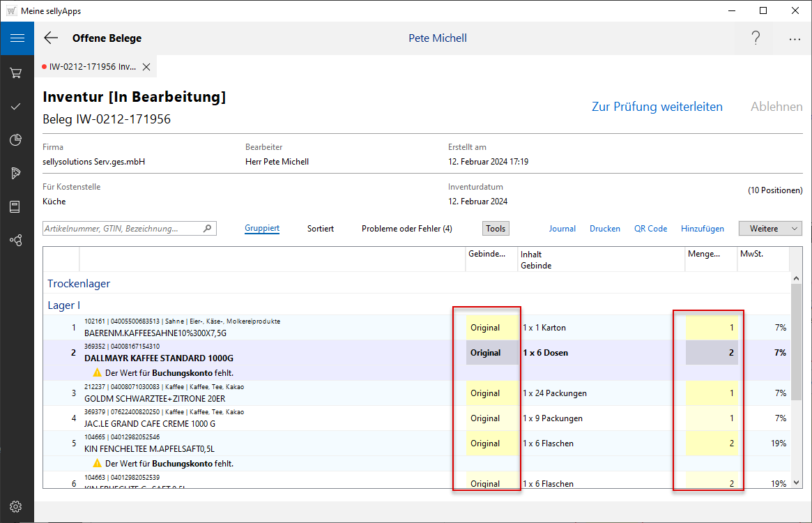Collapse the Lager I group header
Image resolution: width=812 pixels, height=523 pixels.
pos(63,305)
